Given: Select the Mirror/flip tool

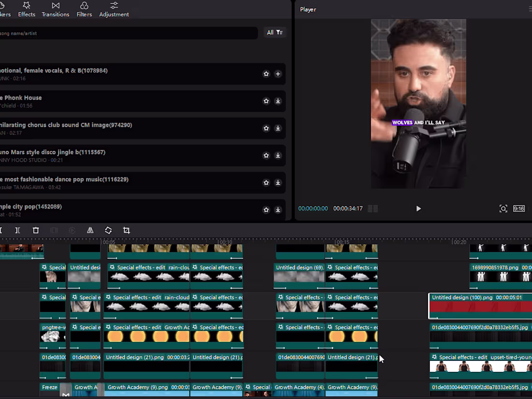Looking at the screenshot, I should pos(90,230).
